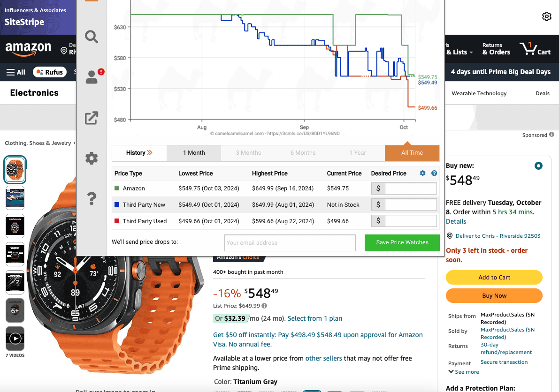
Task: Expand the See more seller details
Action: pyautogui.click(x=464, y=372)
